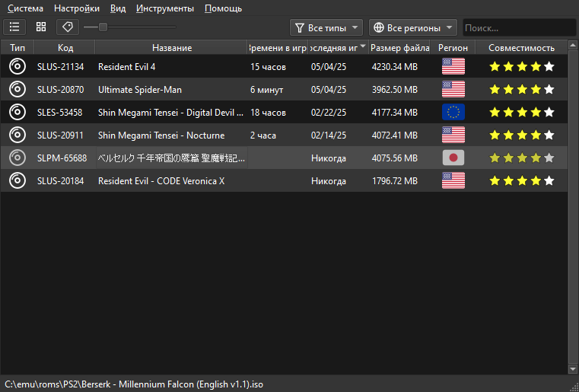Sort by last played column header
The image size is (579, 392).
click(x=339, y=48)
